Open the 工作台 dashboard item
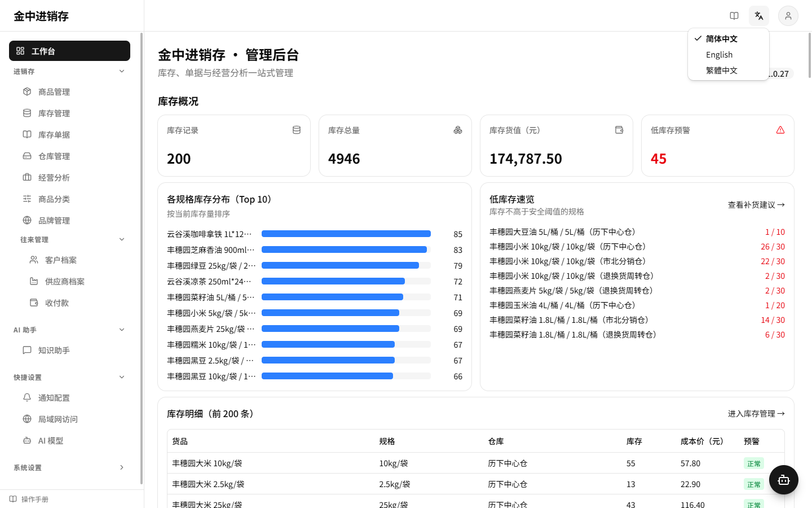 [69, 51]
